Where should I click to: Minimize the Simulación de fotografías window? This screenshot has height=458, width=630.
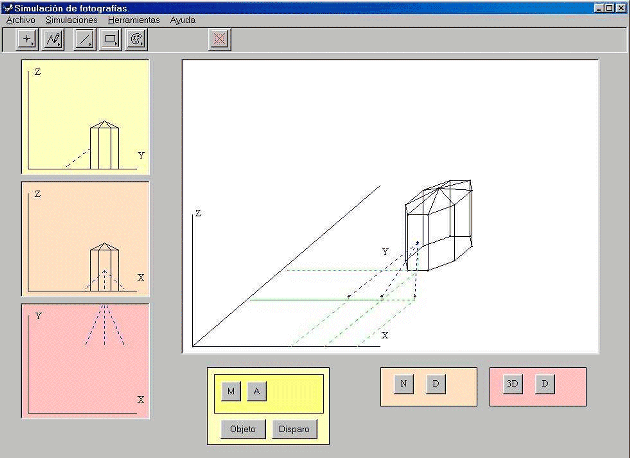[x=599, y=8]
